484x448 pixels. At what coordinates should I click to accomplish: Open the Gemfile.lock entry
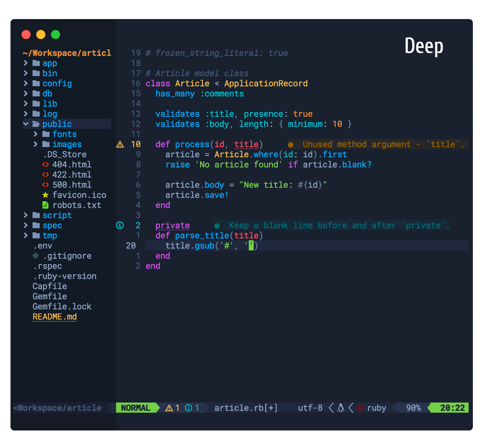(62, 306)
